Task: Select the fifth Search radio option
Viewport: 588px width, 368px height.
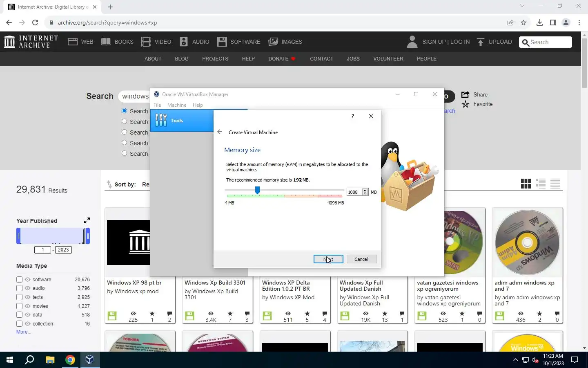Action: [x=125, y=153]
